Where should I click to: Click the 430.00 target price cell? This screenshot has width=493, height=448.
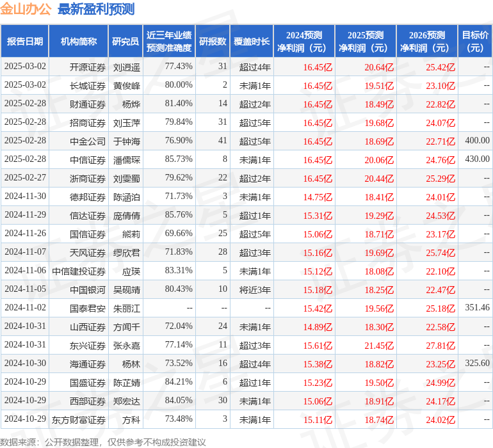(x=477, y=159)
